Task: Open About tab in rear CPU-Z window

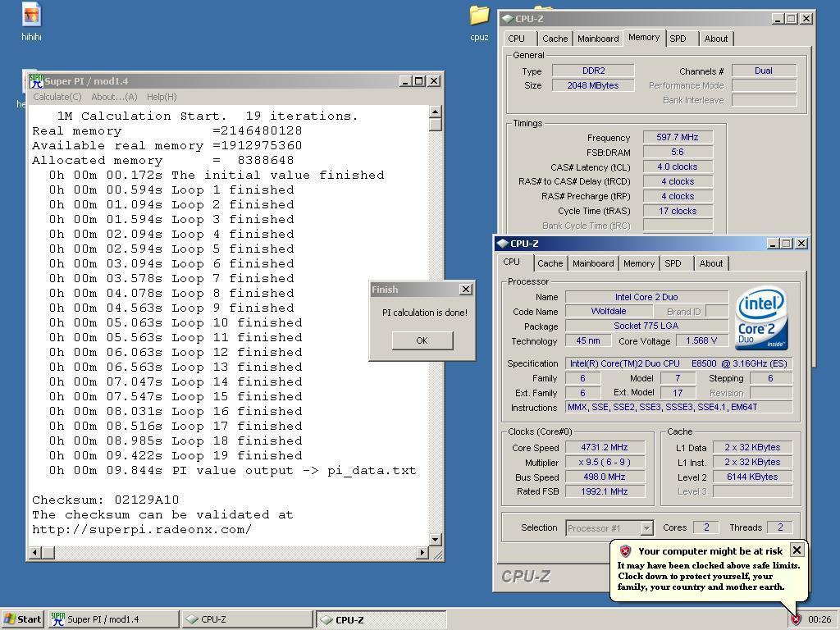Action: point(716,39)
